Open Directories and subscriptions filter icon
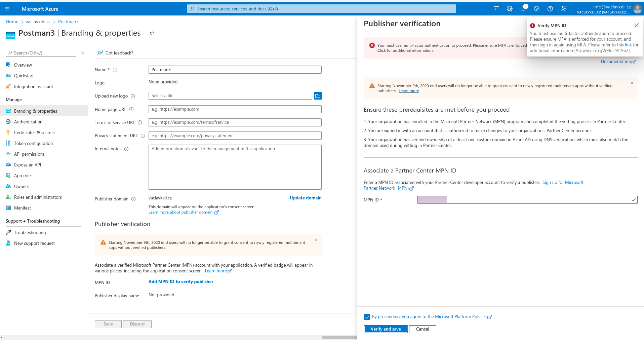 tap(510, 9)
